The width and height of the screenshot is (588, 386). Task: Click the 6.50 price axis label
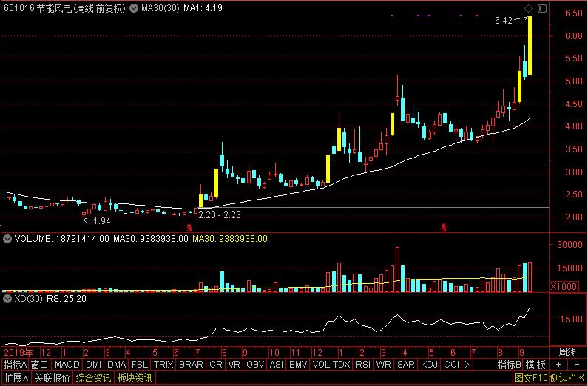tap(574, 13)
